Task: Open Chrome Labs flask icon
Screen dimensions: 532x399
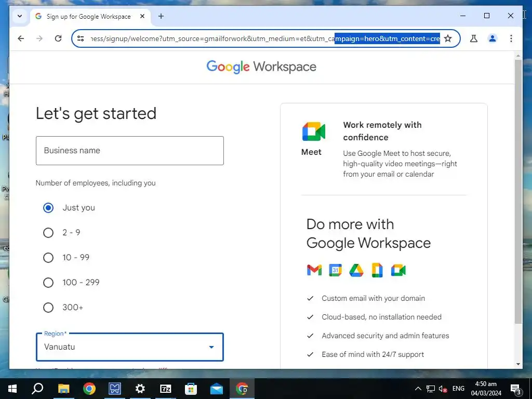Action: [474, 38]
